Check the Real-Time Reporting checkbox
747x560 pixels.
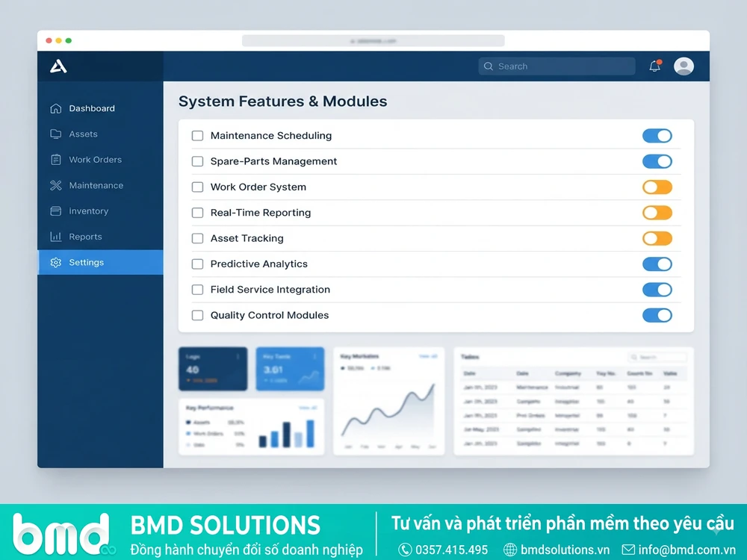click(197, 213)
